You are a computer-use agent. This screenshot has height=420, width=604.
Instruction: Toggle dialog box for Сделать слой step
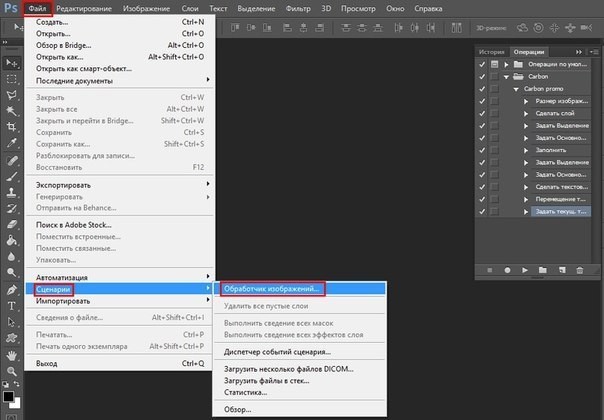click(495, 113)
